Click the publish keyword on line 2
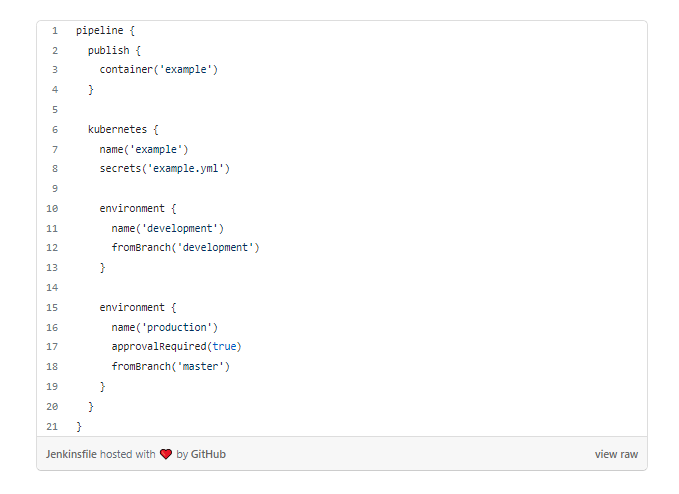This screenshot has height=494, width=679. click(x=109, y=51)
